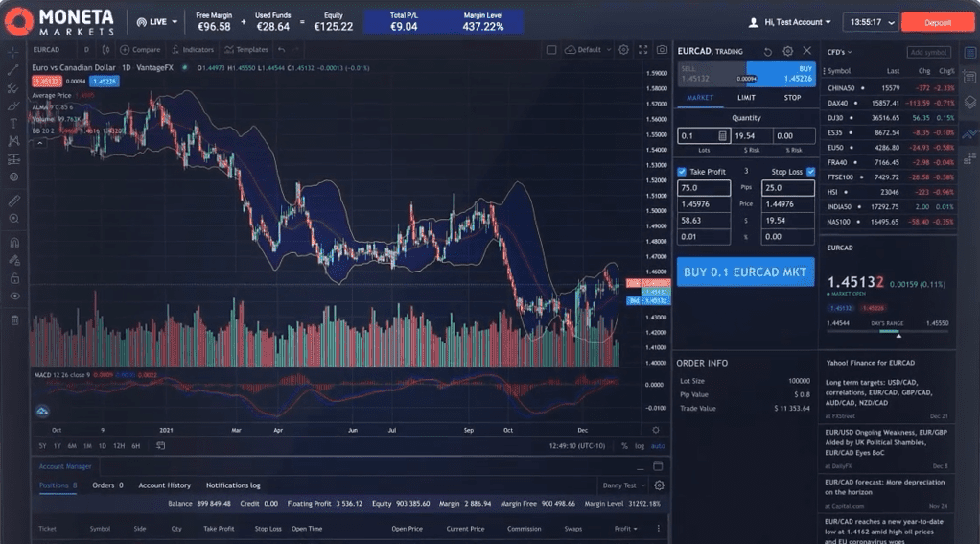Image resolution: width=980 pixels, height=544 pixels.
Task: Enable magnet mode in drawing toolbar
Action: point(13,243)
